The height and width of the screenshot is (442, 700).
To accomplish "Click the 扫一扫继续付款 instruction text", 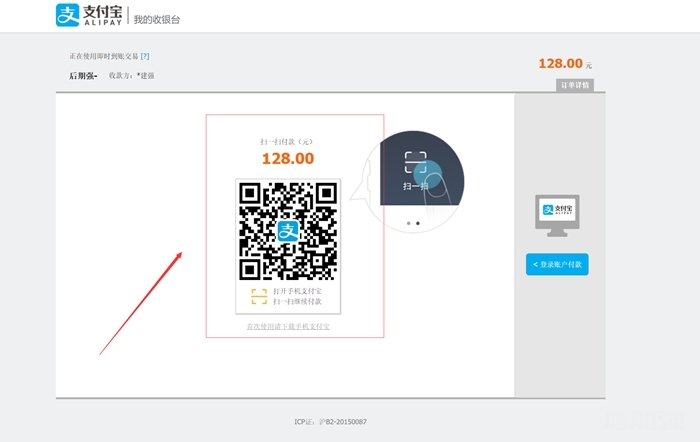I will (297, 301).
